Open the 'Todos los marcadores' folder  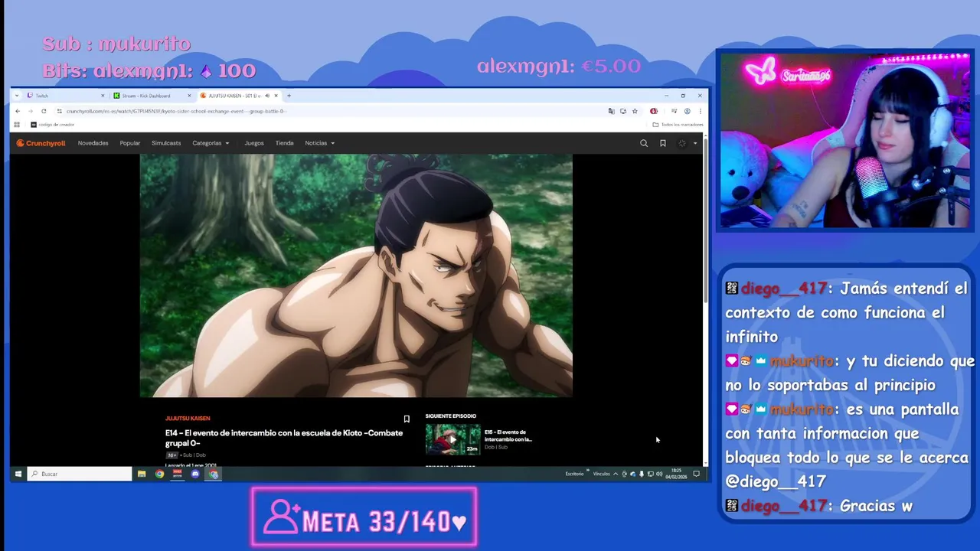[x=678, y=124]
